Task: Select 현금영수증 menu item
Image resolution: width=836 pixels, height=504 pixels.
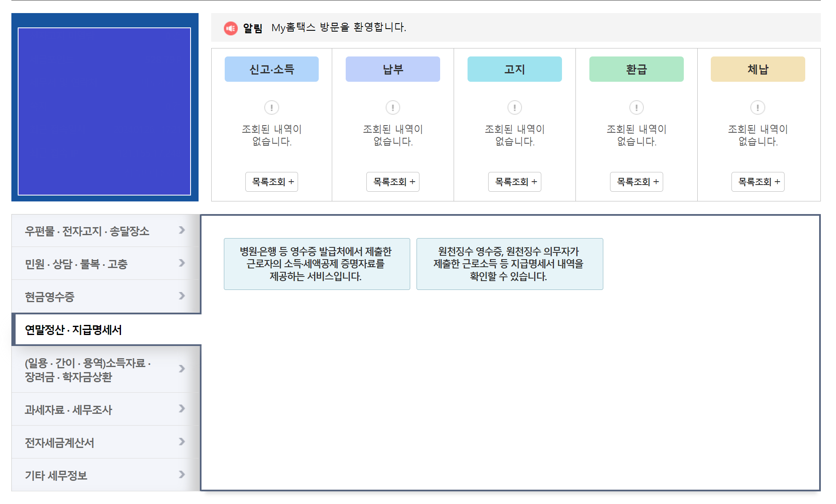Action: (x=105, y=296)
